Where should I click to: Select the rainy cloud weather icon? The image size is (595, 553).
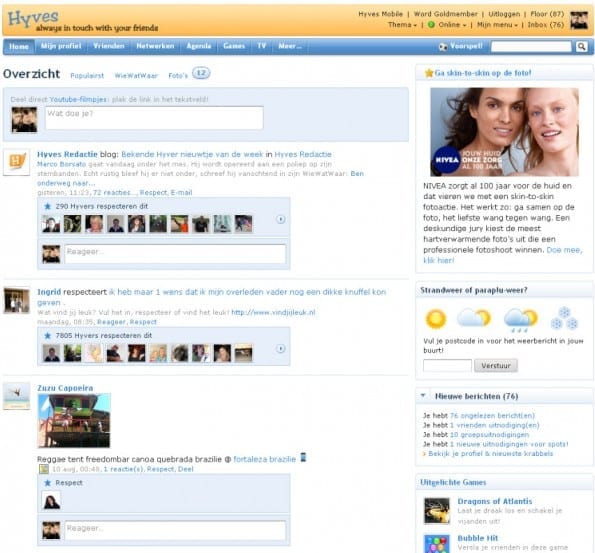(521, 320)
